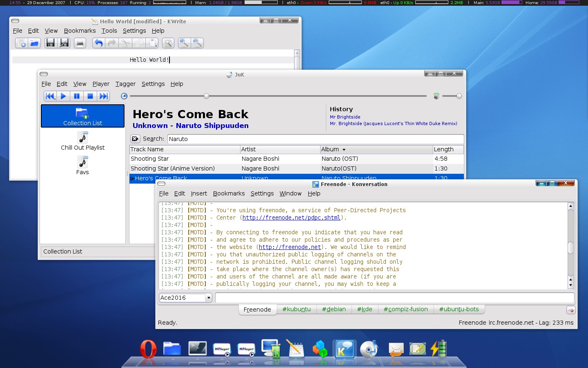Viewport: 588px width, 368px height.
Task: Open the Tools menu in KWrite
Action: 109,31
